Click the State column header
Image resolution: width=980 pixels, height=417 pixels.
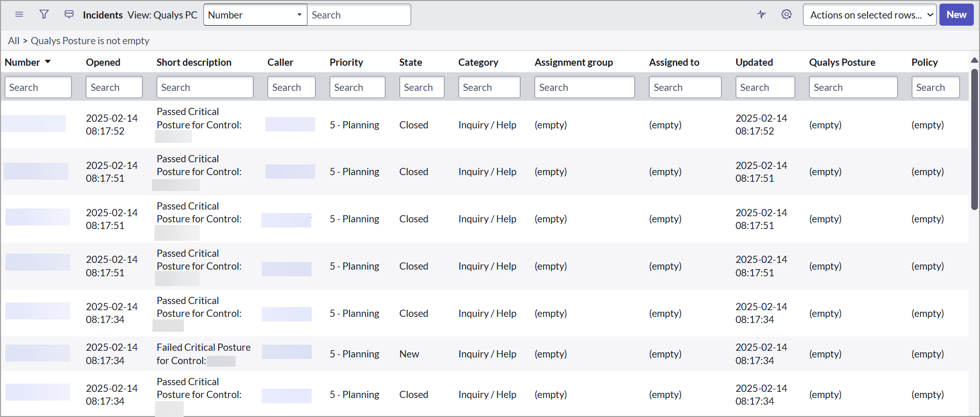410,62
